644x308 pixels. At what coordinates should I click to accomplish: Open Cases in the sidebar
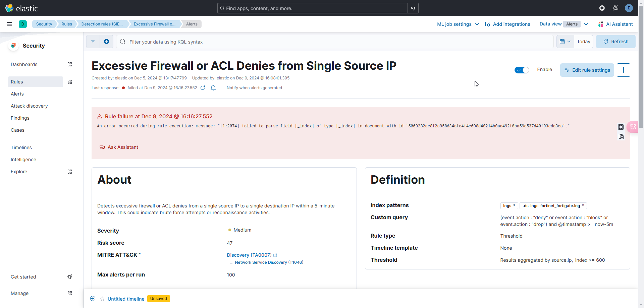[17, 130]
